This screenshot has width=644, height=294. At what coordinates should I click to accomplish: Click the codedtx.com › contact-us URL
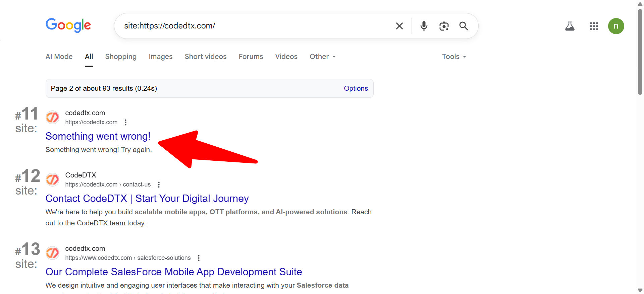coord(108,185)
